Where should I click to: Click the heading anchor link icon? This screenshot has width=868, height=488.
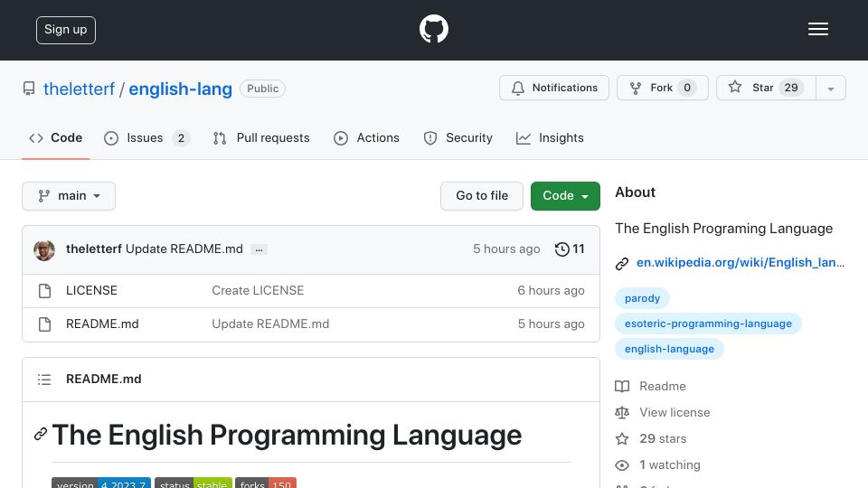[41, 435]
